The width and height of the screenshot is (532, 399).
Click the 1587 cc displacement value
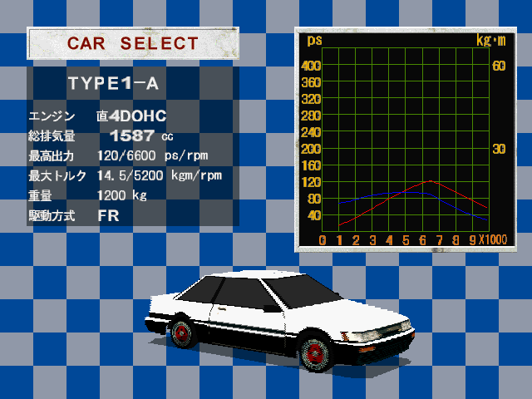pos(133,135)
